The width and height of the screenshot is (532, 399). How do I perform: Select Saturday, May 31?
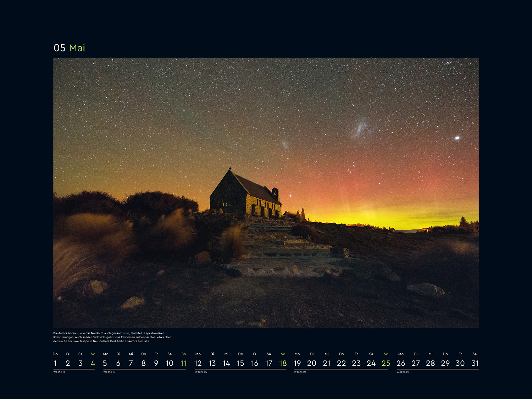coord(475,363)
